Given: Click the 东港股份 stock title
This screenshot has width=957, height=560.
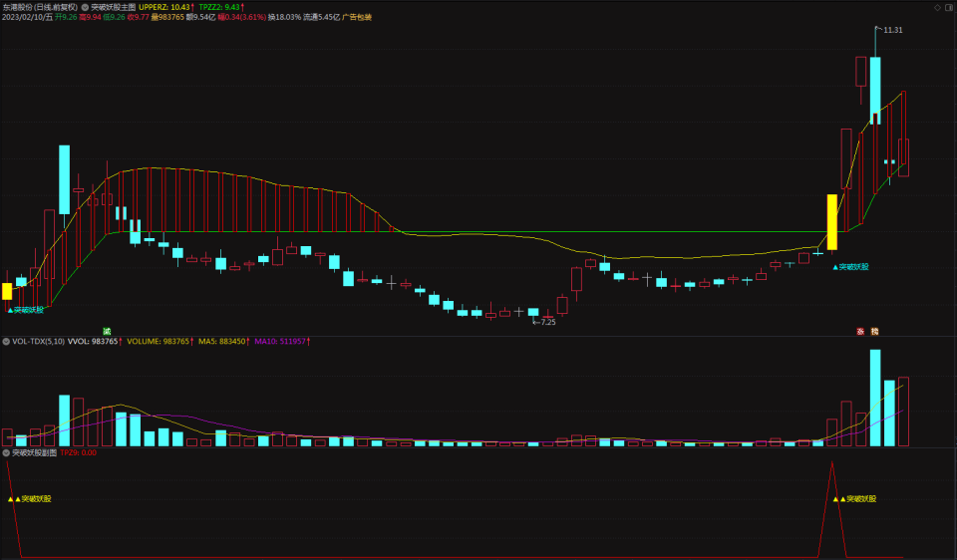Looking at the screenshot, I should click(x=18, y=7).
